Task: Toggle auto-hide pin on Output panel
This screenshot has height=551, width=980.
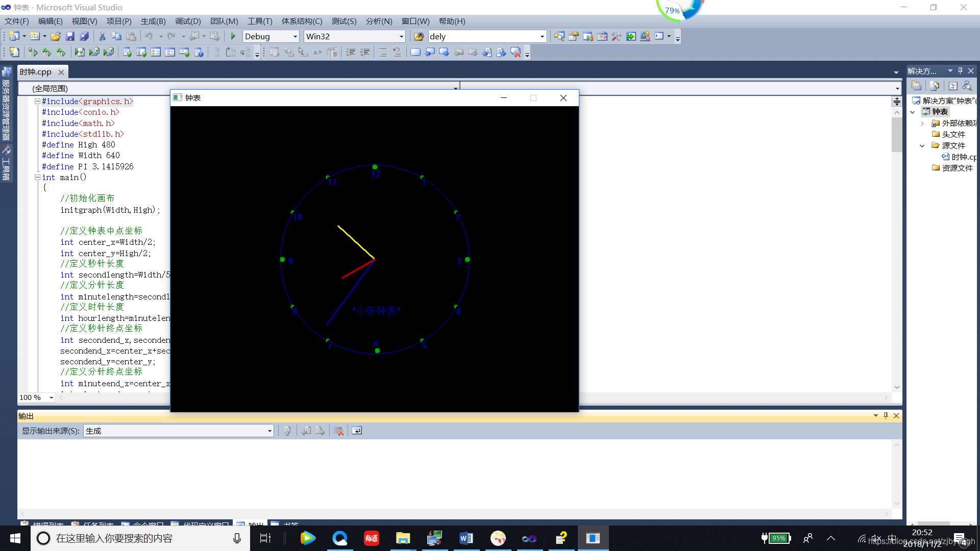Action: click(886, 416)
